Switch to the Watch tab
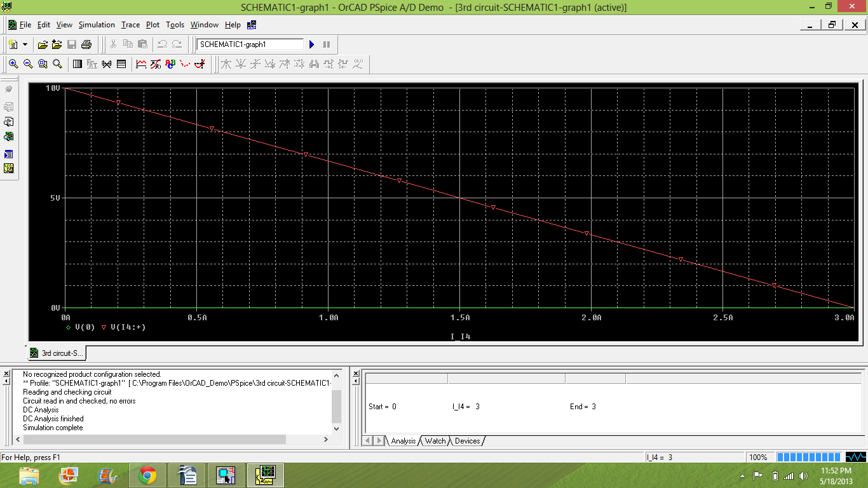 click(435, 440)
